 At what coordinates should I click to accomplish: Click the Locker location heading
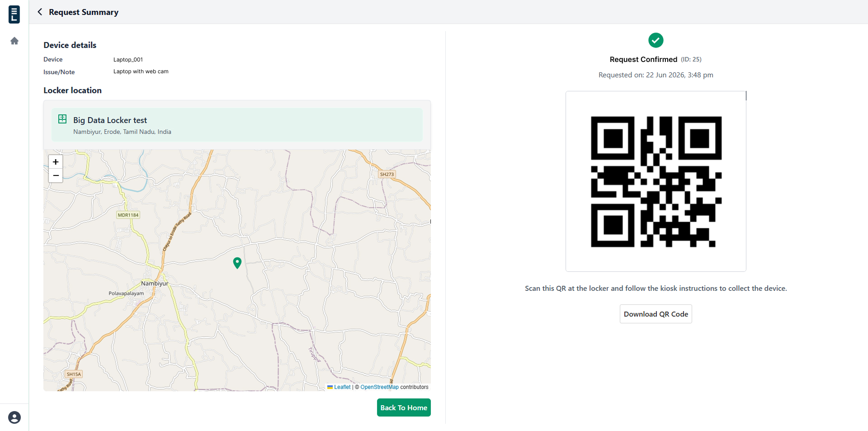pyautogui.click(x=72, y=90)
